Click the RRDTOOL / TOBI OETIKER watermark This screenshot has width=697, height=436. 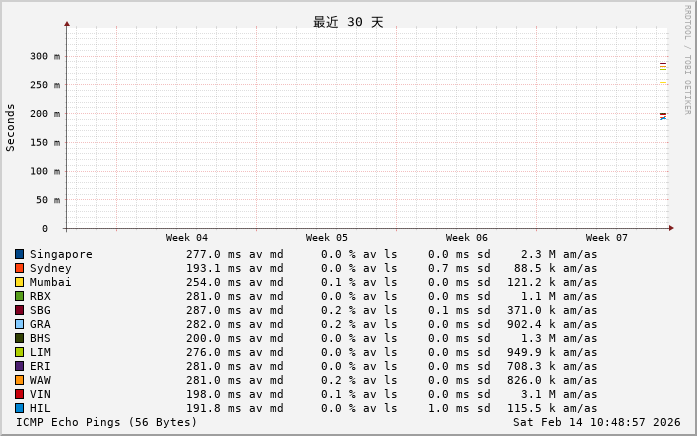coord(687,59)
